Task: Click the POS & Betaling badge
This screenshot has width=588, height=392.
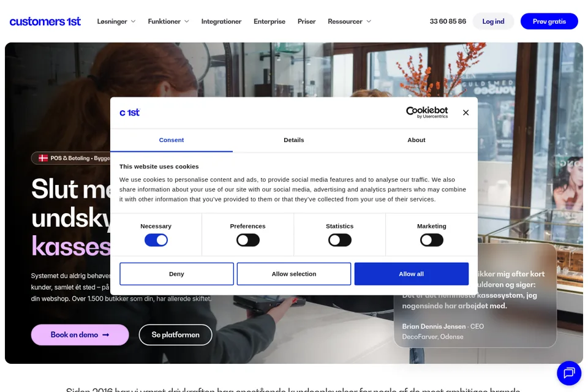Action: 71,158
